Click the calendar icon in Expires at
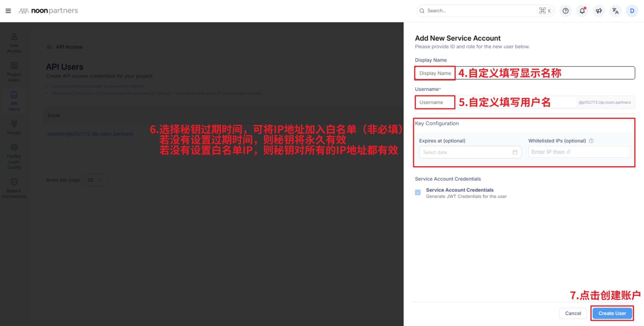Image resolution: width=644 pixels, height=326 pixels. (515, 152)
